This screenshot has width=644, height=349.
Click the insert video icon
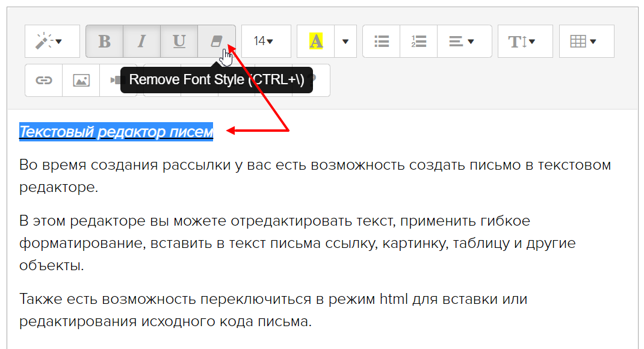pos(111,81)
